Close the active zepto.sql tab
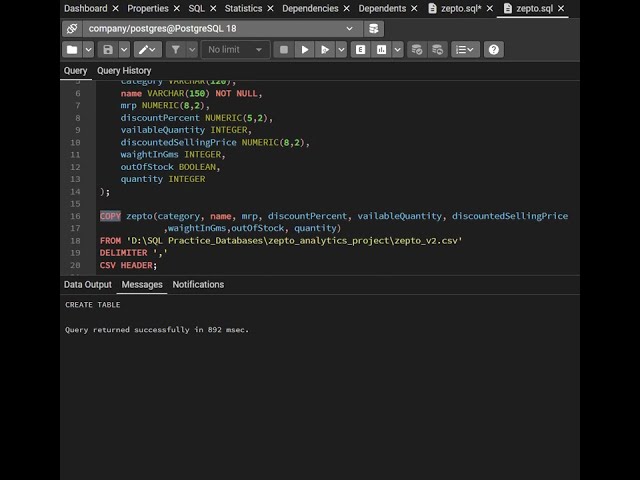 click(x=561, y=9)
